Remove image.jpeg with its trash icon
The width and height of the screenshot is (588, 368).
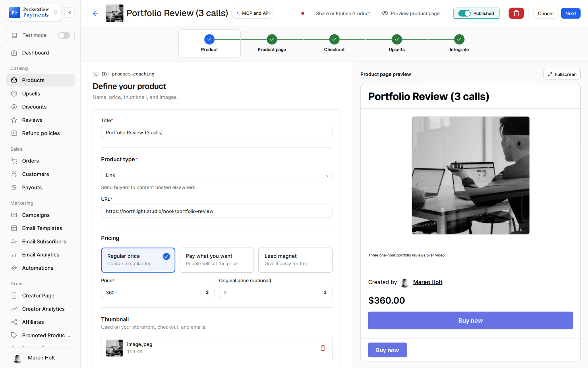tap(322, 348)
